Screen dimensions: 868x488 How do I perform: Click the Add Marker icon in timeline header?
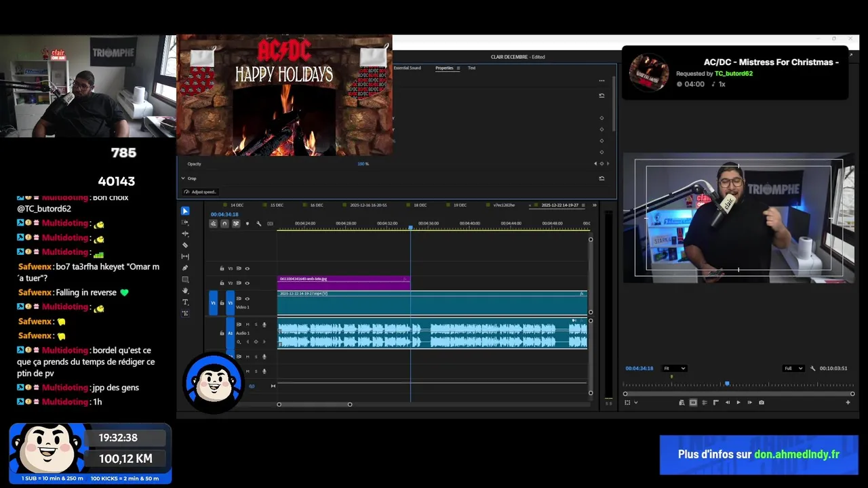click(x=247, y=224)
